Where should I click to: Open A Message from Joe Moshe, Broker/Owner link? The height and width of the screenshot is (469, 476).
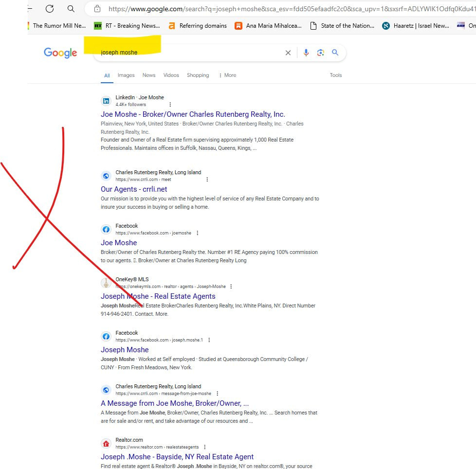pos(175,403)
